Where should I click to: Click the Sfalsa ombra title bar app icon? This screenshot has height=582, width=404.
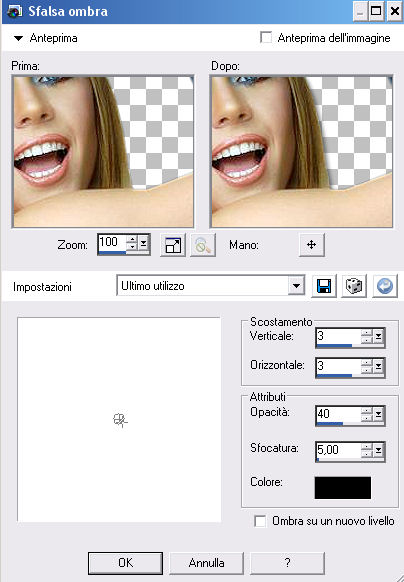tap(14, 12)
